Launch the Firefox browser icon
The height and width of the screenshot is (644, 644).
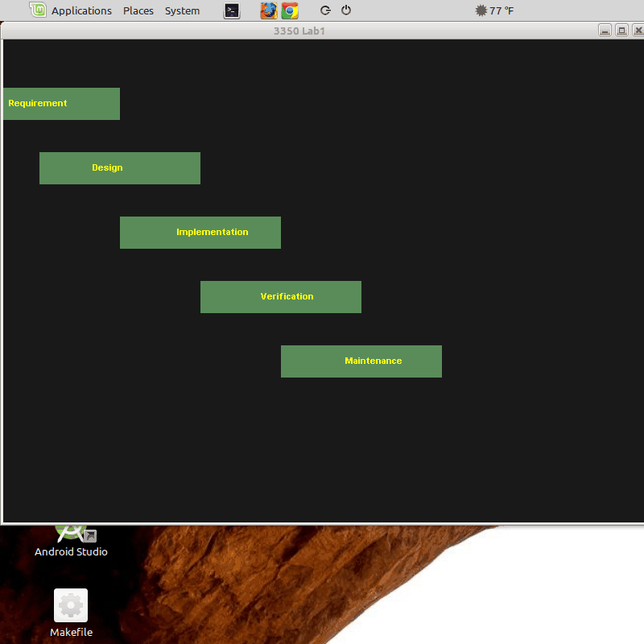click(x=269, y=10)
